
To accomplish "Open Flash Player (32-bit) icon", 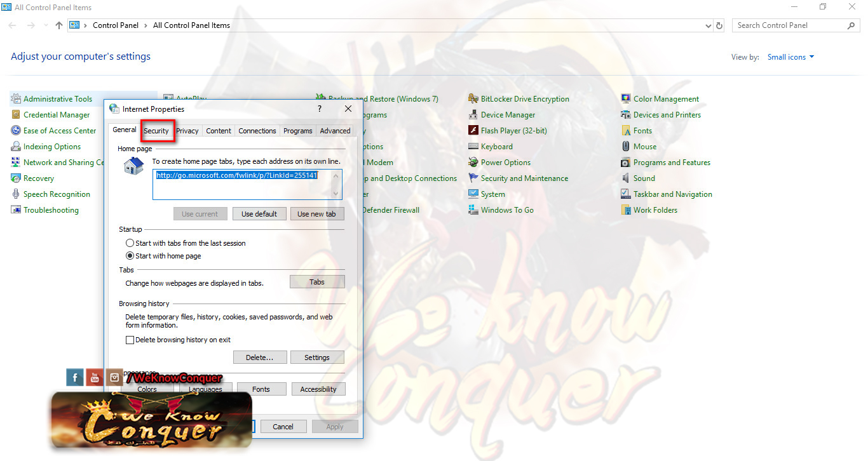I will click(473, 131).
